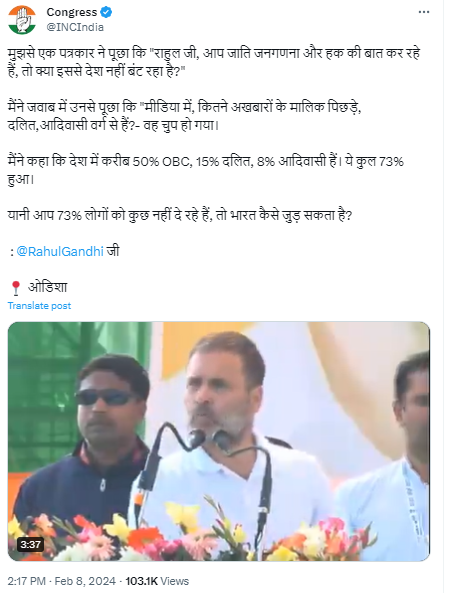
Task: Open the @RahulGandhi mention link
Action: click(x=60, y=251)
